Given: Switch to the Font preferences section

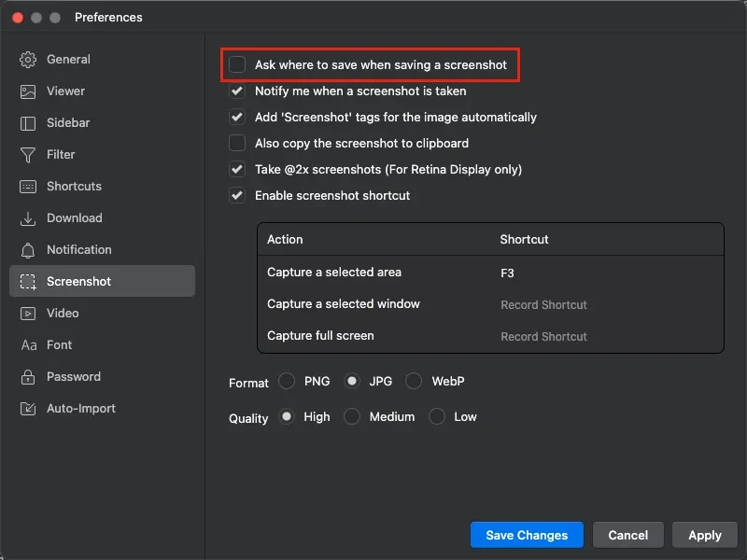Looking at the screenshot, I should pyautogui.click(x=59, y=345).
